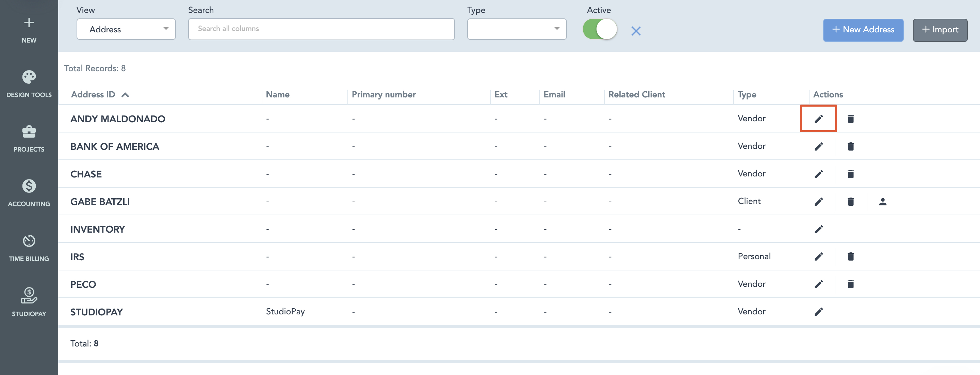Click the New Address button
The image size is (980, 375).
point(863,30)
